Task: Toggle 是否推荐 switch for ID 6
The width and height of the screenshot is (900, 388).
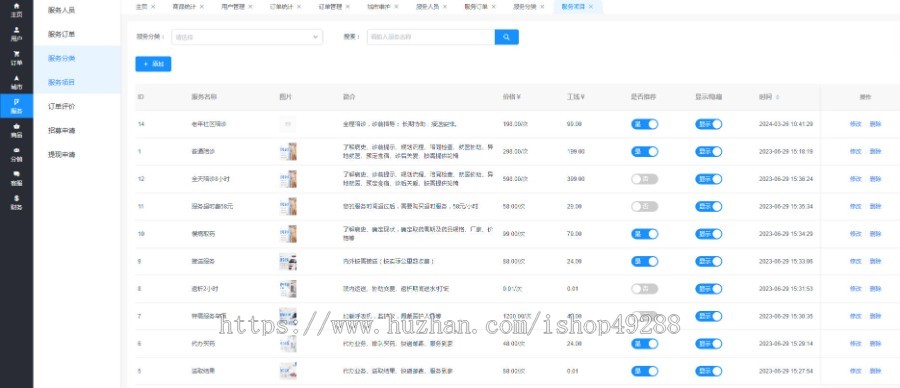Action: pyautogui.click(x=645, y=343)
